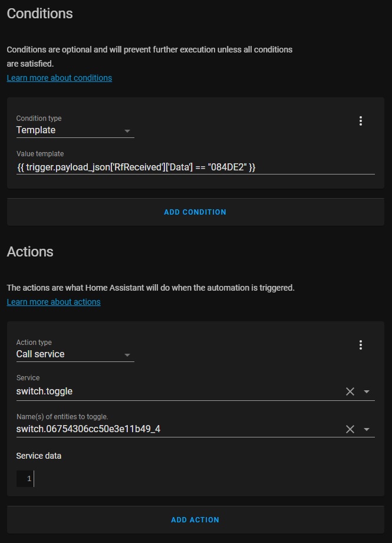
Task: Open the Action type Call service dropdown
Action: 75,354
